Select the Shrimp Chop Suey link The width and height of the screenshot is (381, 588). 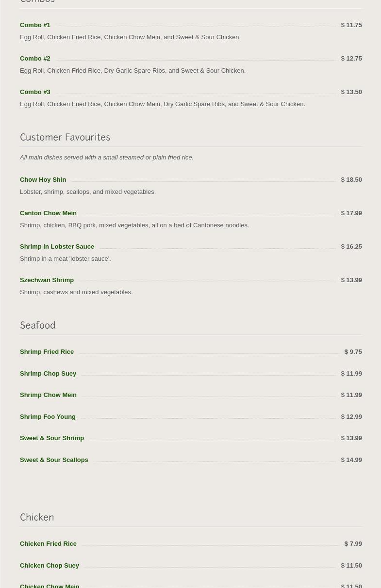coord(48,374)
